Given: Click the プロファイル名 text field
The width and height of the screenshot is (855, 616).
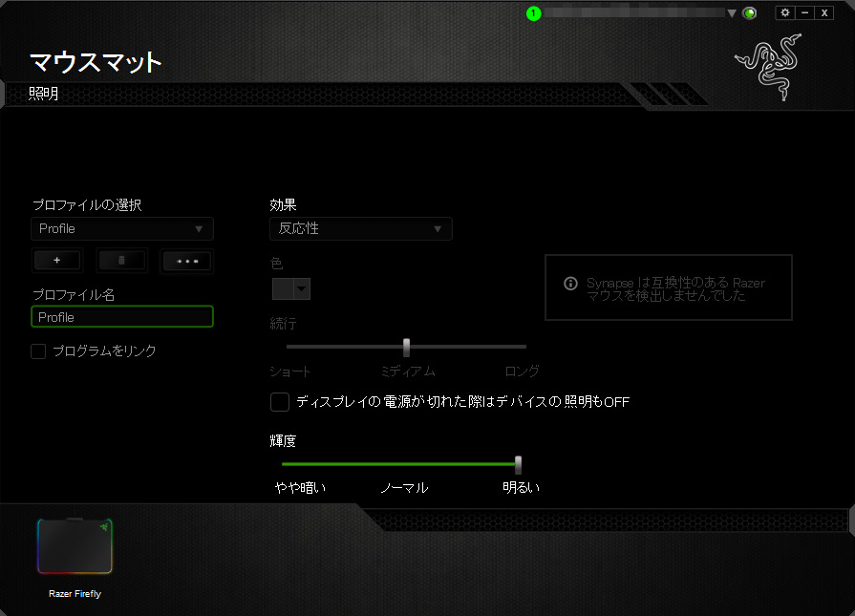Looking at the screenshot, I should point(121,317).
